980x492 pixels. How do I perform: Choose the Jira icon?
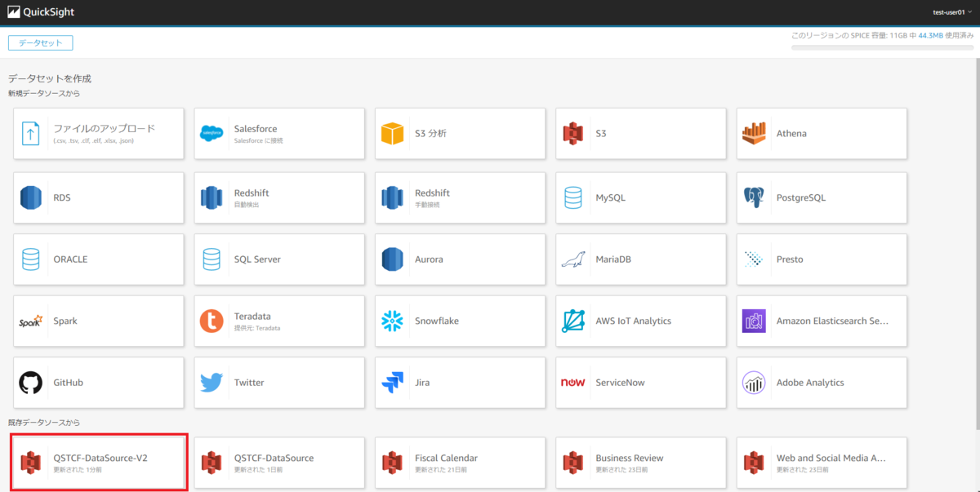(x=393, y=382)
